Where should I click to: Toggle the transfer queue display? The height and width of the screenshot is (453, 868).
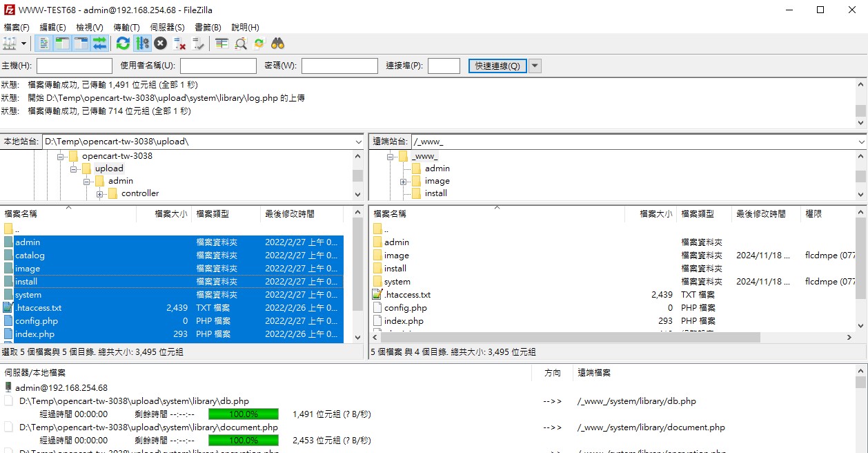coord(100,44)
